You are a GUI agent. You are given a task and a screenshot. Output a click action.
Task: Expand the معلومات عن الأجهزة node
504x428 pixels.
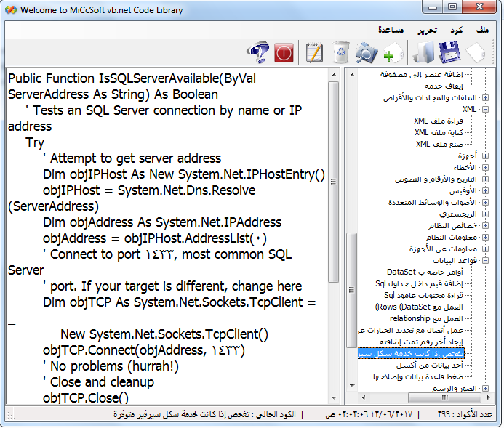tap(485, 249)
